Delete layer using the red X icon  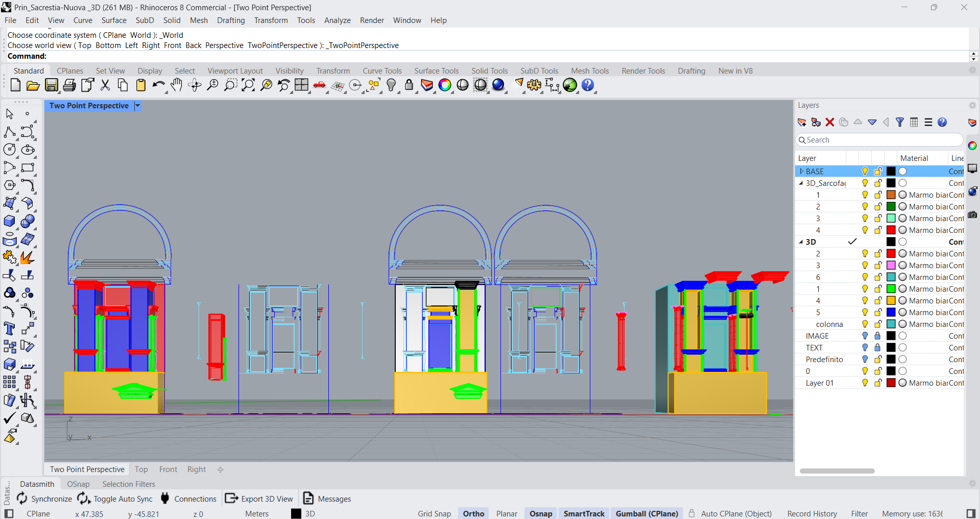[830, 123]
